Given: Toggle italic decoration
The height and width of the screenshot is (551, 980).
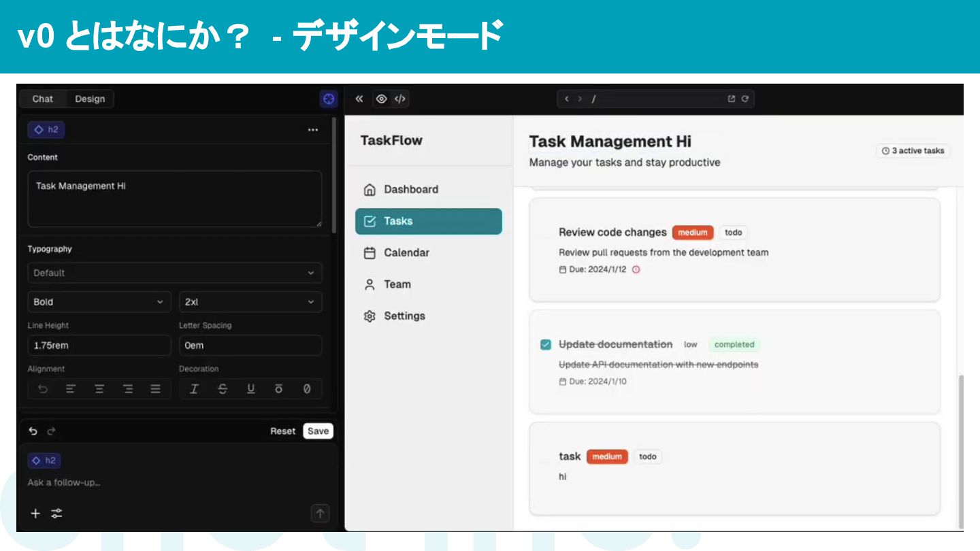Looking at the screenshot, I should [x=194, y=389].
